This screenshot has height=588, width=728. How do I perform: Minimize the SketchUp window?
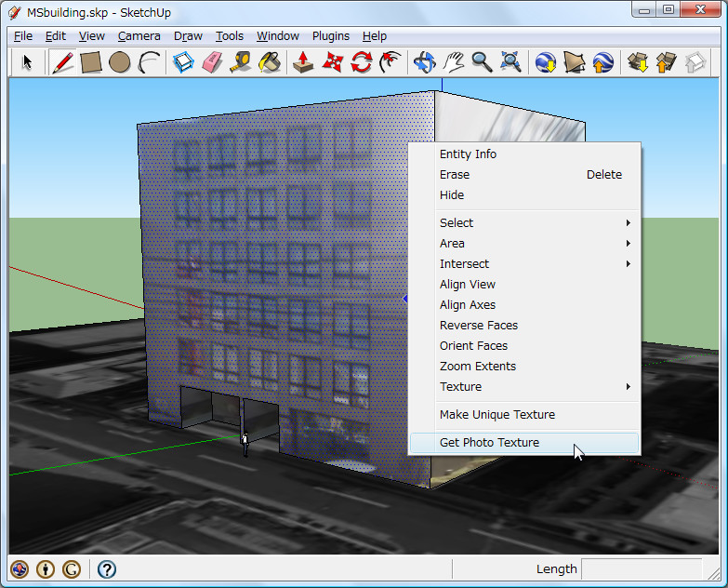(644, 9)
